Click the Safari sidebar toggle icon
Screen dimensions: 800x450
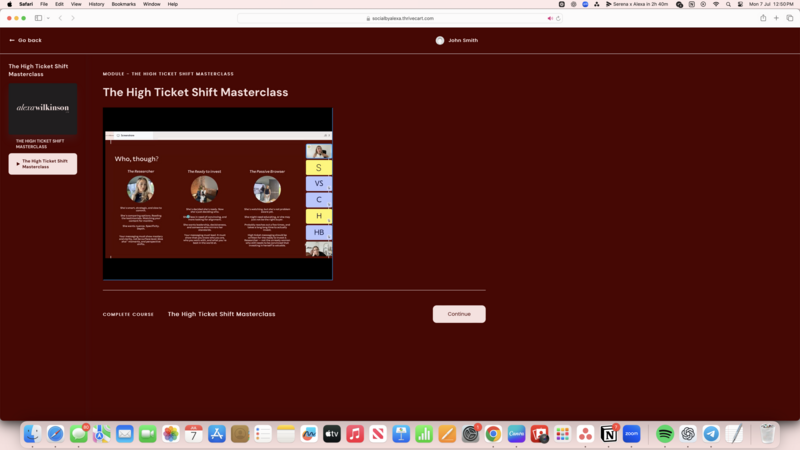tap(38, 18)
